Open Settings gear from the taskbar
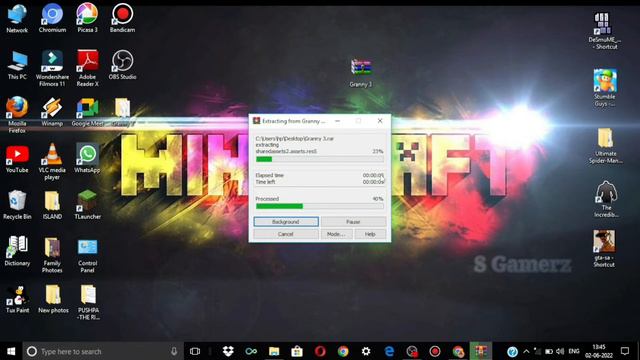640x360 pixels. pyautogui.click(x=366, y=351)
